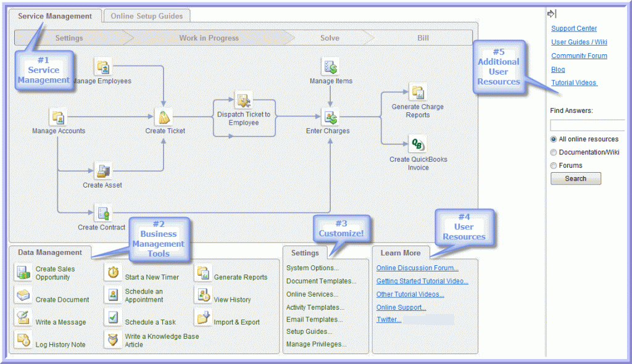The width and height of the screenshot is (632, 364).
Task: Open the Manage Accounts icon
Action: click(58, 117)
